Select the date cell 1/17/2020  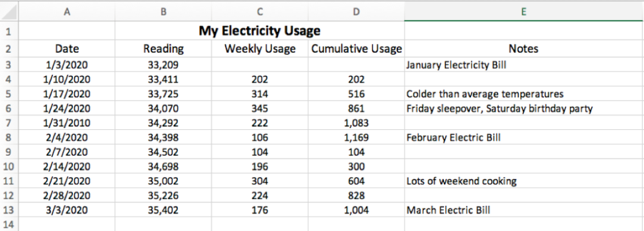67,94
